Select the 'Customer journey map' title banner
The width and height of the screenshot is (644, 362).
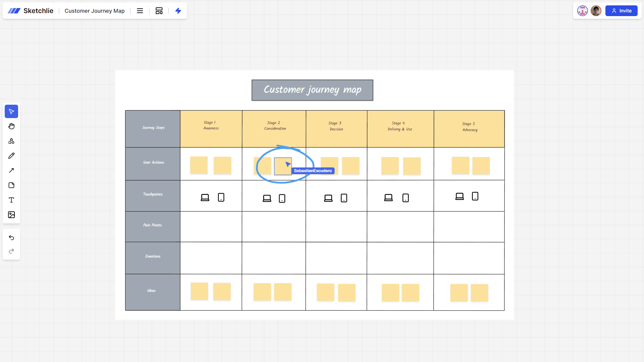[x=312, y=90]
